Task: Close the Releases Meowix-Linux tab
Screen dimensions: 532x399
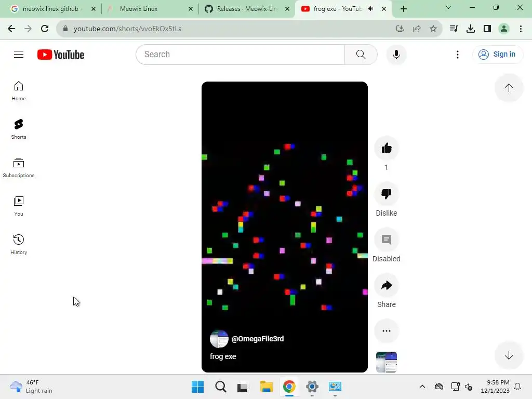Action: pyautogui.click(x=287, y=9)
